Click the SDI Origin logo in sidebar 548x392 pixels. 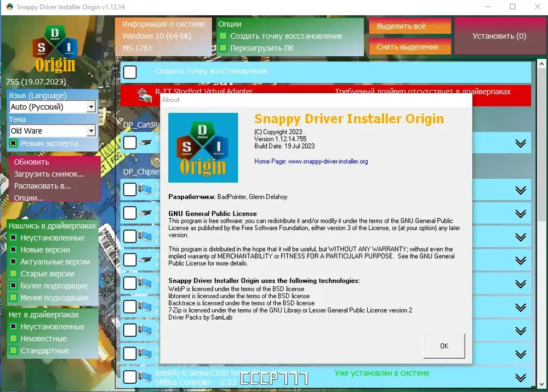click(x=54, y=49)
